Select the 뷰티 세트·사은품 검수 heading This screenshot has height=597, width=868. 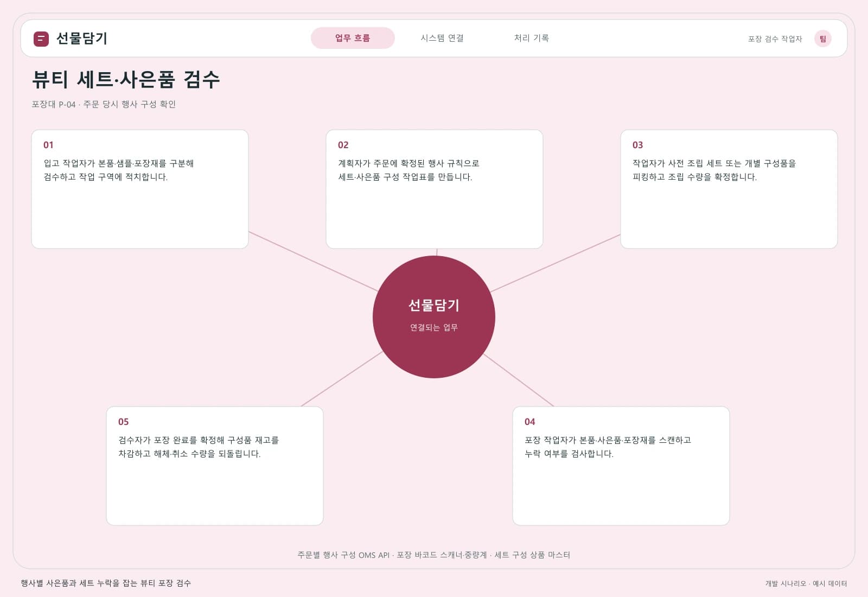click(126, 80)
